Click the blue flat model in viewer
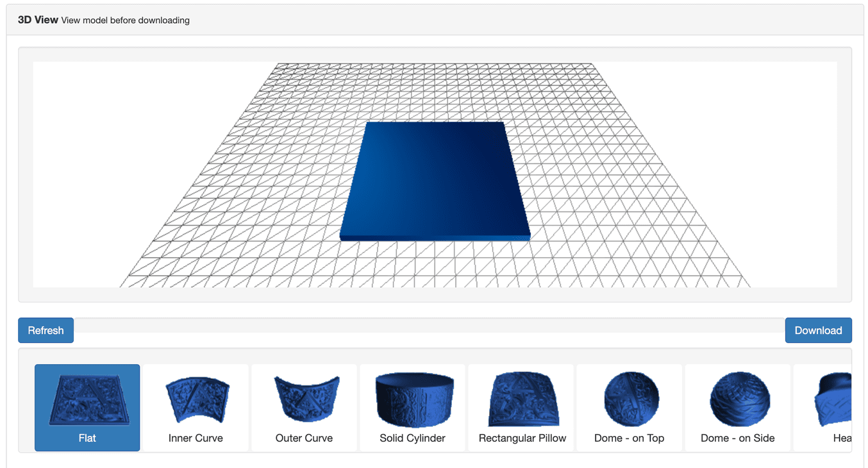868x468 pixels. tap(435, 180)
